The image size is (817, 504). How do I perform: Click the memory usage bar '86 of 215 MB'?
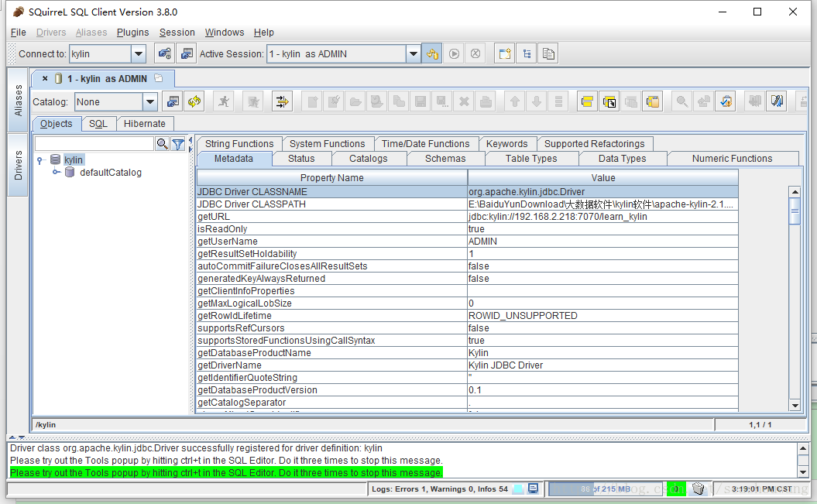point(606,489)
